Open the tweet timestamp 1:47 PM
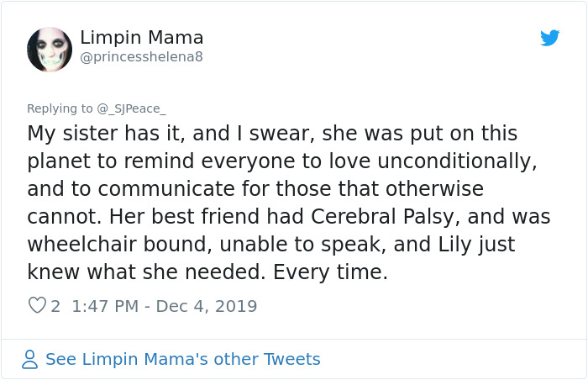Screen dimensions: 588x380 pos(105,307)
